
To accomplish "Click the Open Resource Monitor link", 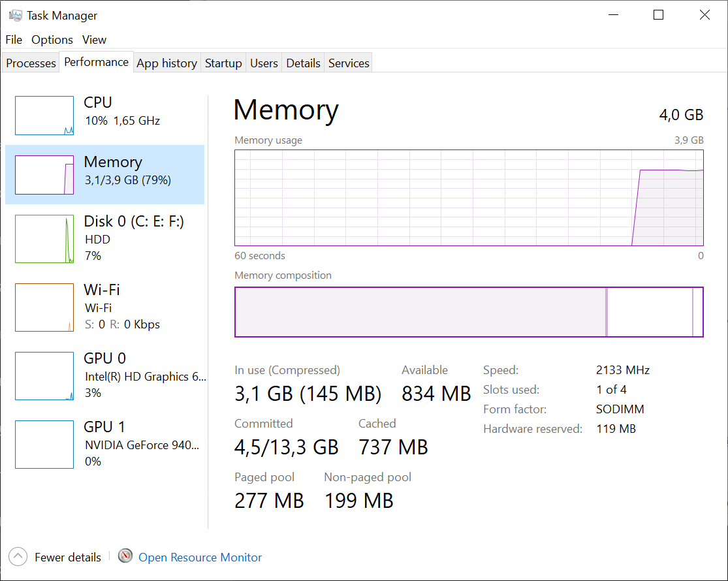I will [200, 557].
